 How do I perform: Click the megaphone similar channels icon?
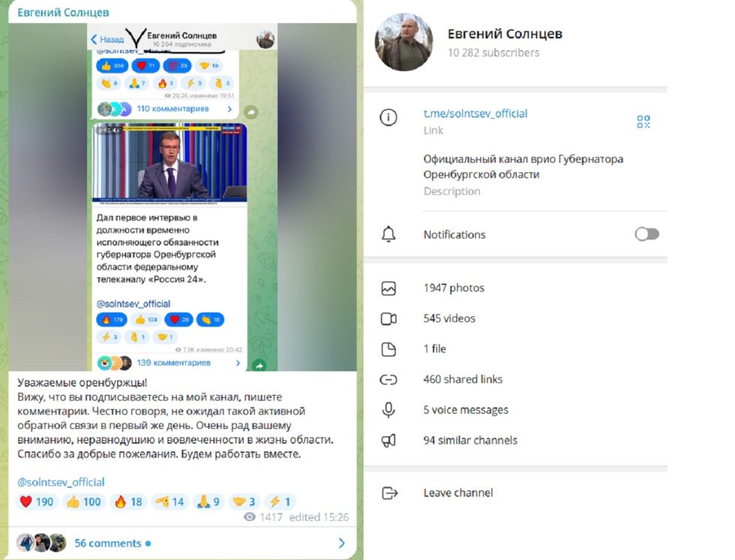coord(388,441)
